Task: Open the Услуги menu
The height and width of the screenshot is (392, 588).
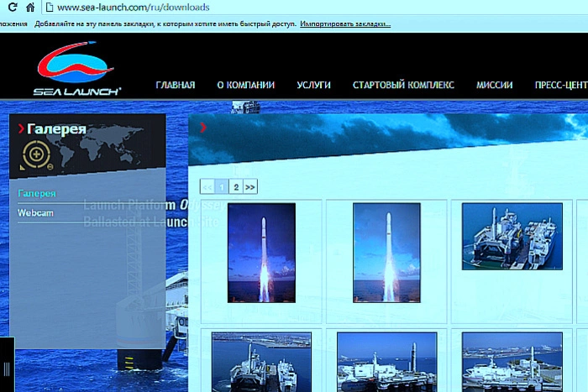Action: click(x=313, y=85)
